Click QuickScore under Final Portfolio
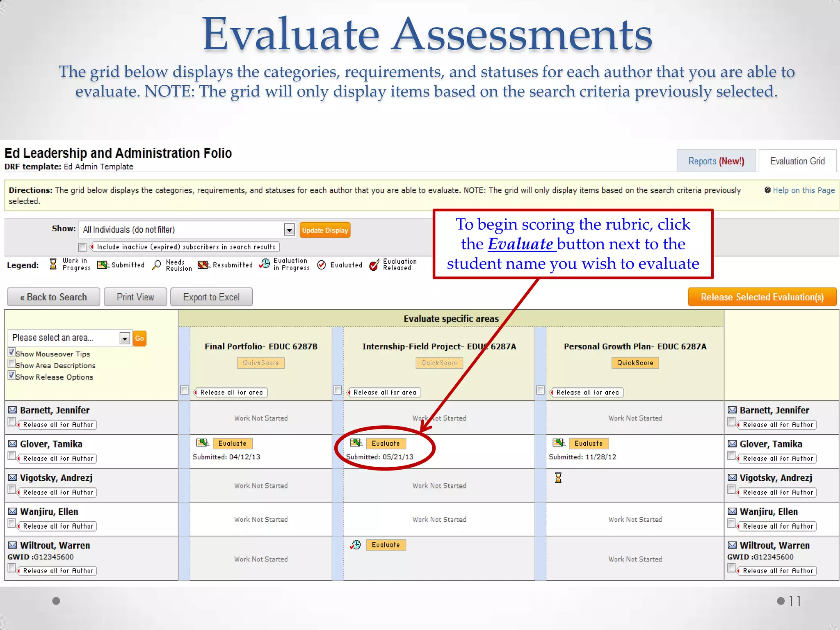Screen dimensions: 840x630 261,363
